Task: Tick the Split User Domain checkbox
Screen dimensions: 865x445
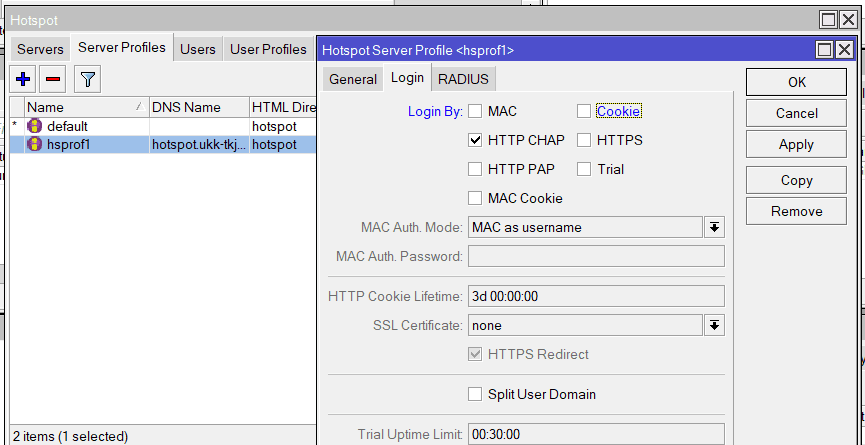Action: pos(475,394)
